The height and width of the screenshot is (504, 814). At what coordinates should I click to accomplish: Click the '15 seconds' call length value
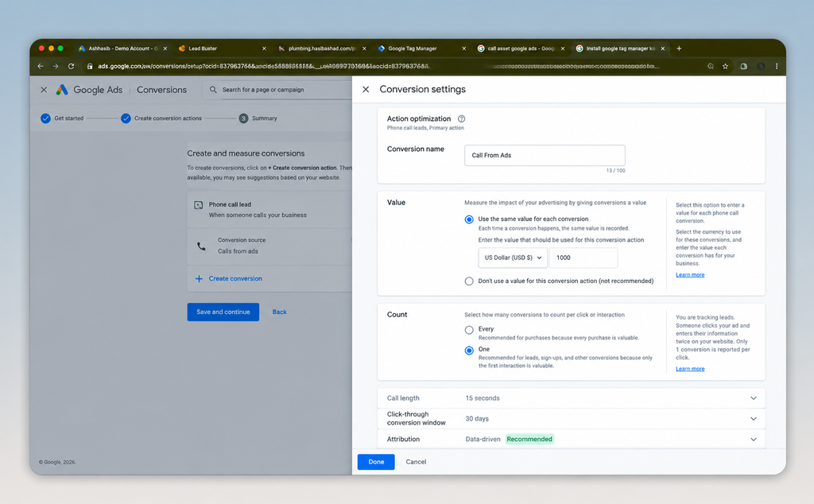point(483,398)
